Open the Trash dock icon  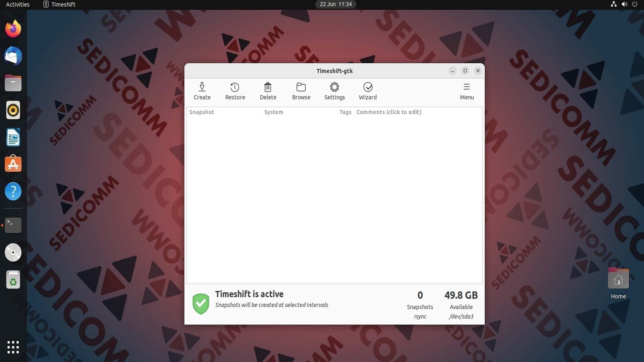(13, 280)
